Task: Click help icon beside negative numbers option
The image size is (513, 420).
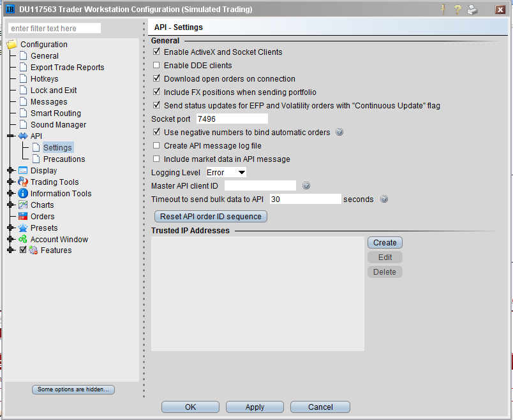Action: pyautogui.click(x=339, y=132)
